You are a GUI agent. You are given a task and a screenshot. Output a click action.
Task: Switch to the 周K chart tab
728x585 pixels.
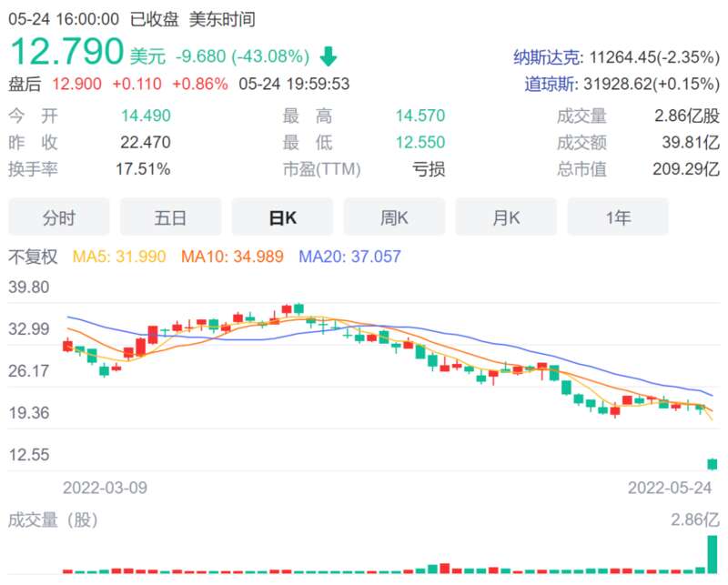pos(394,217)
